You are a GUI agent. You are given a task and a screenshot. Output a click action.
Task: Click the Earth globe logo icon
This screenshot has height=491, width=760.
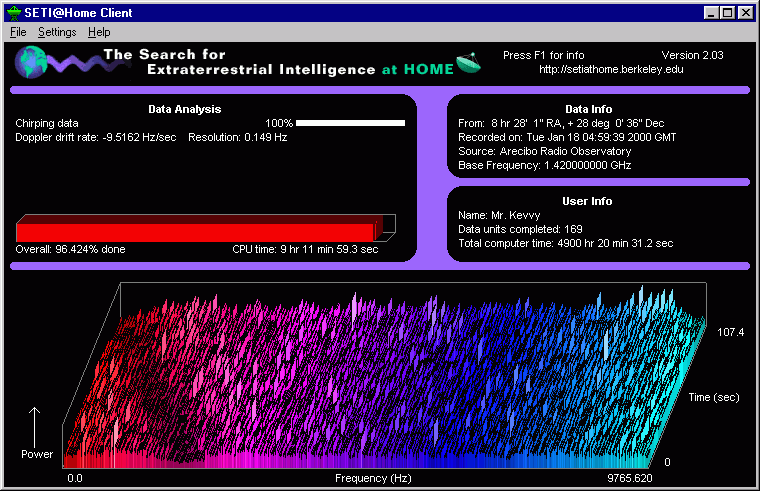coord(29,63)
